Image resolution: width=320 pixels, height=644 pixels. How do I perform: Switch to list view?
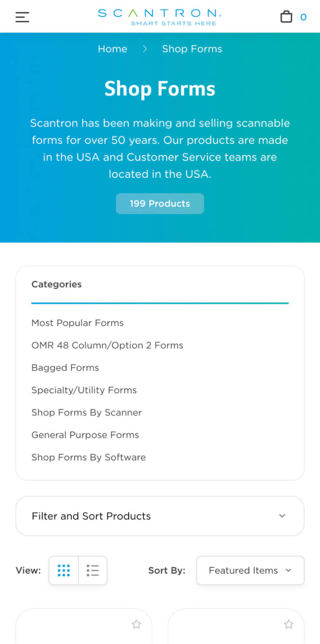[93, 570]
